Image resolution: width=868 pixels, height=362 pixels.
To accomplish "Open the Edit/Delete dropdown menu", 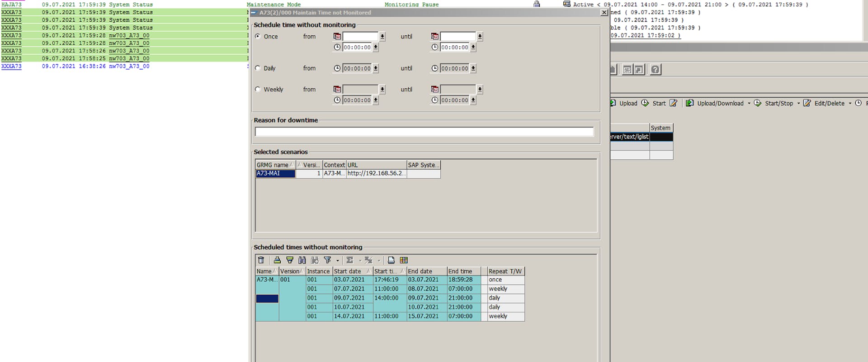I will 850,103.
